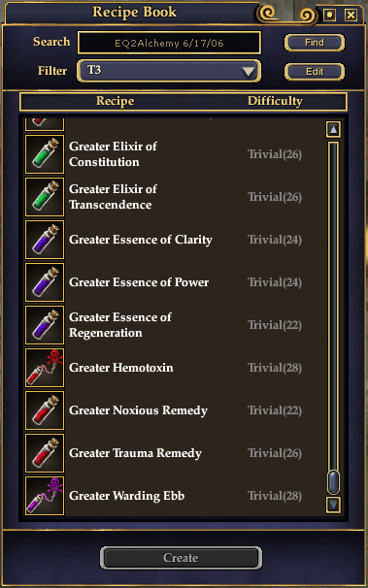Screen dimensions: 368x588
Task: Pick the Greater Essence of Power vial icon
Action: click(45, 282)
